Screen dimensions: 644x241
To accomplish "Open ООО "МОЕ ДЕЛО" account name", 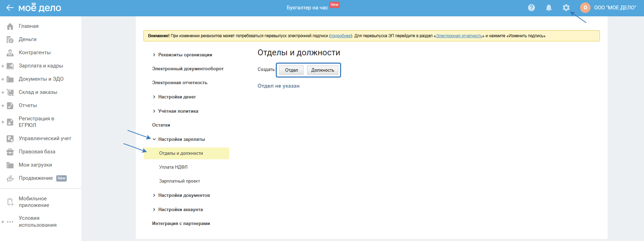I will [x=615, y=8].
